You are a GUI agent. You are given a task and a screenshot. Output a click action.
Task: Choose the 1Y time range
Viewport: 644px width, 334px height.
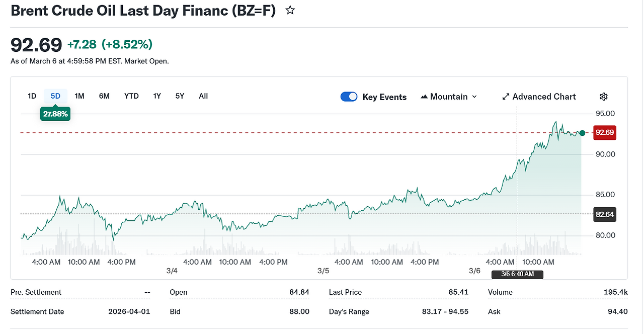click(x=157, y=96)
